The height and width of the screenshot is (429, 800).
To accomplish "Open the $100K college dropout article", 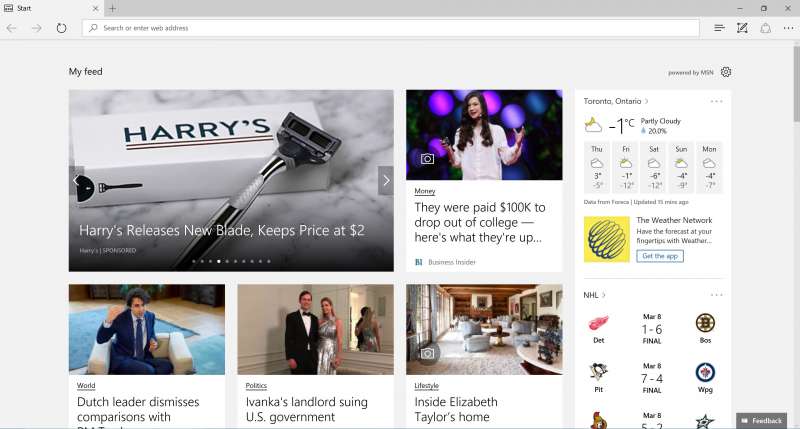I will [x=480, y=222].
